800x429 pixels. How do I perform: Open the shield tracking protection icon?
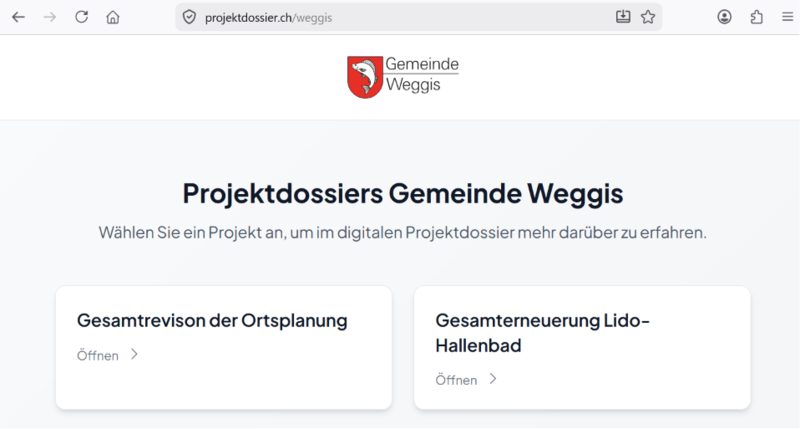tap(189, 17)
